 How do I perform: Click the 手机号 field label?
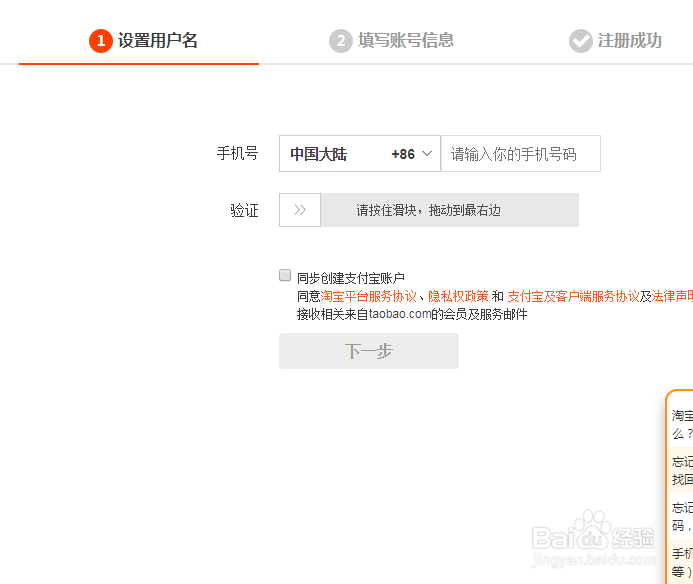(x=237, y=153)
